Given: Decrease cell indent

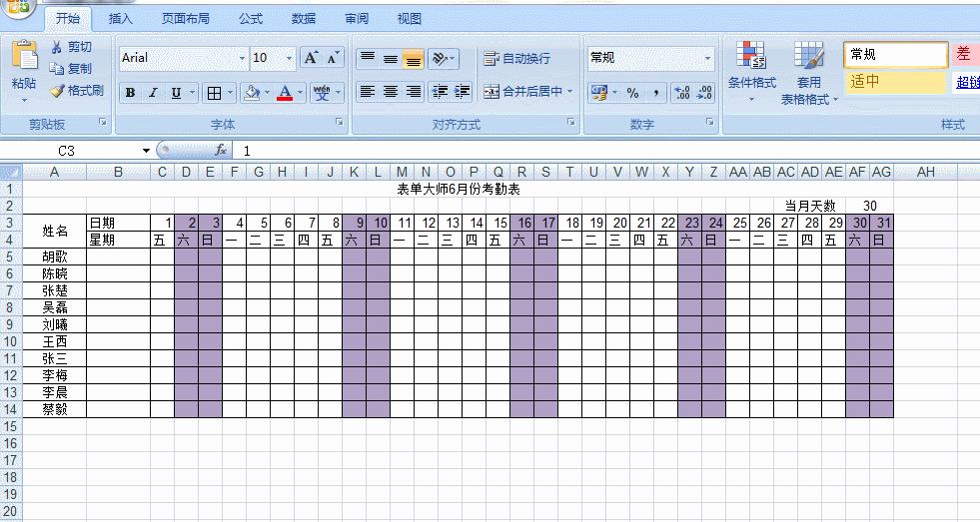Looking at the screenshot, I should 440,92.
